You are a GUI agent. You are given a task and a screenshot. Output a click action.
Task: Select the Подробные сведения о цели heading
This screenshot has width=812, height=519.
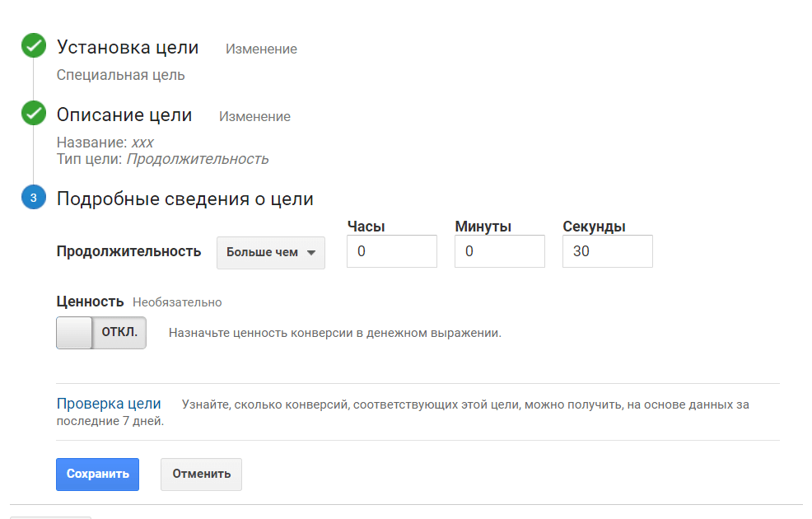pos(184,199)
